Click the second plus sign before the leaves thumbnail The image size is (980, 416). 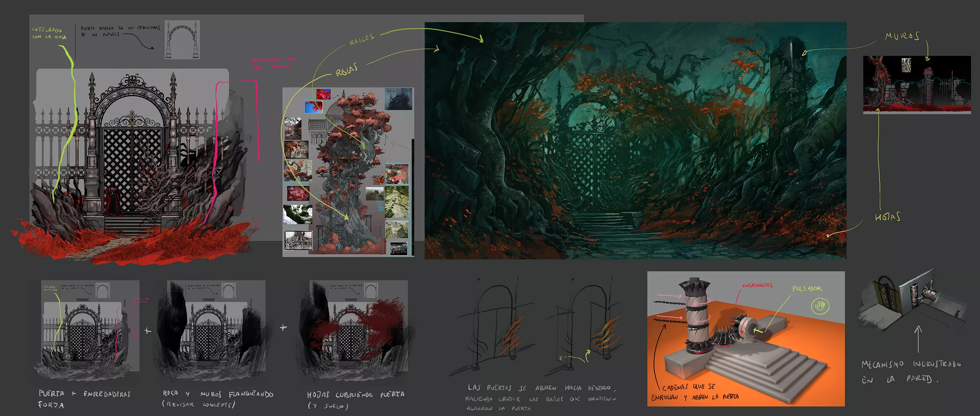(x=283, y=327)
